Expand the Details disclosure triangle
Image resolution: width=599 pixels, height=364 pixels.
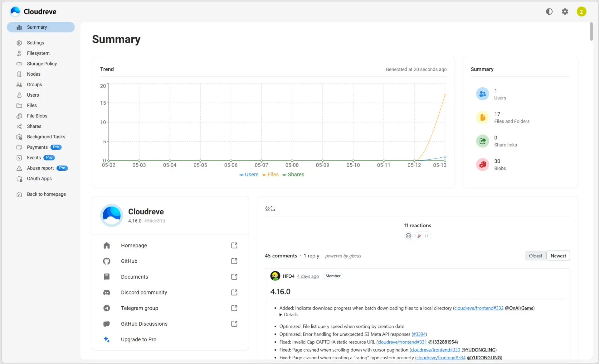tap(281, 315)
